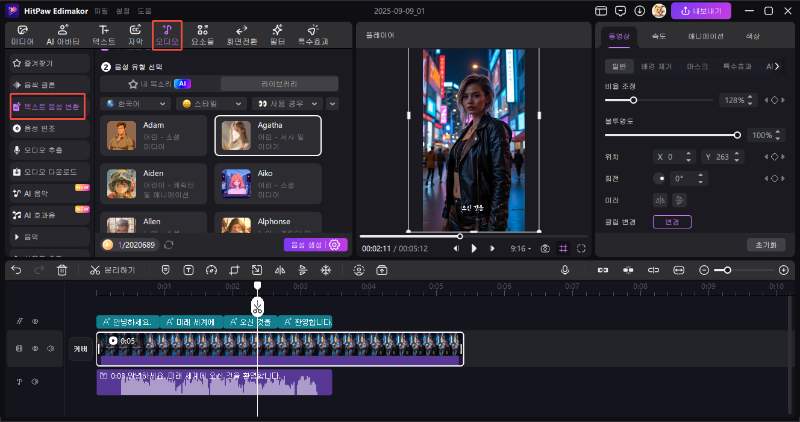The height and width of the screenshot is (422, 800).
Task: Mirror clip horizontally from timeline toolbar
Action: tap(280, 270)
